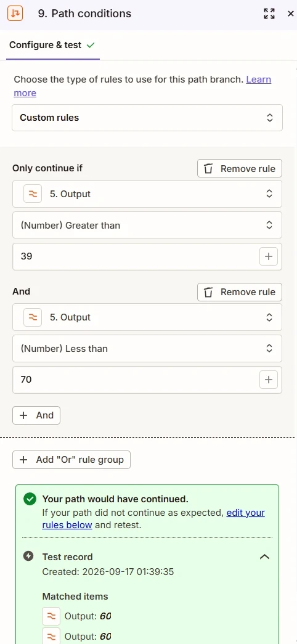Open the Less than condition dropdown

coord(147,348)
